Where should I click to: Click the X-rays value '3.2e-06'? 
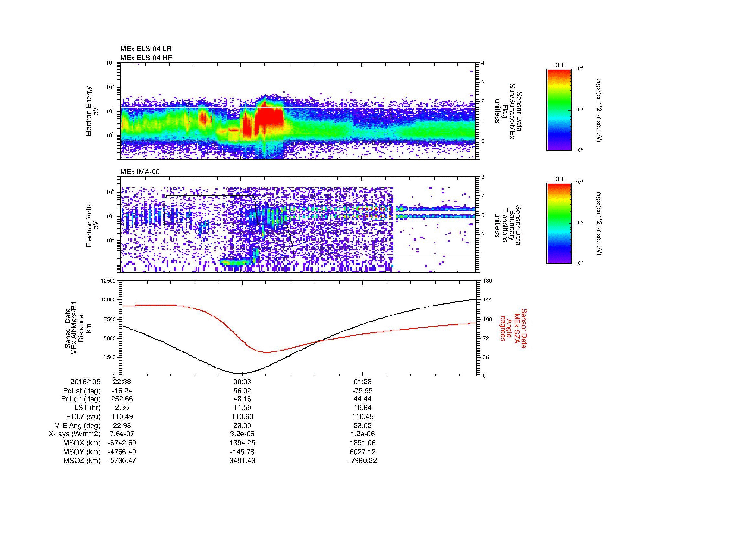[x=242, y=434]
